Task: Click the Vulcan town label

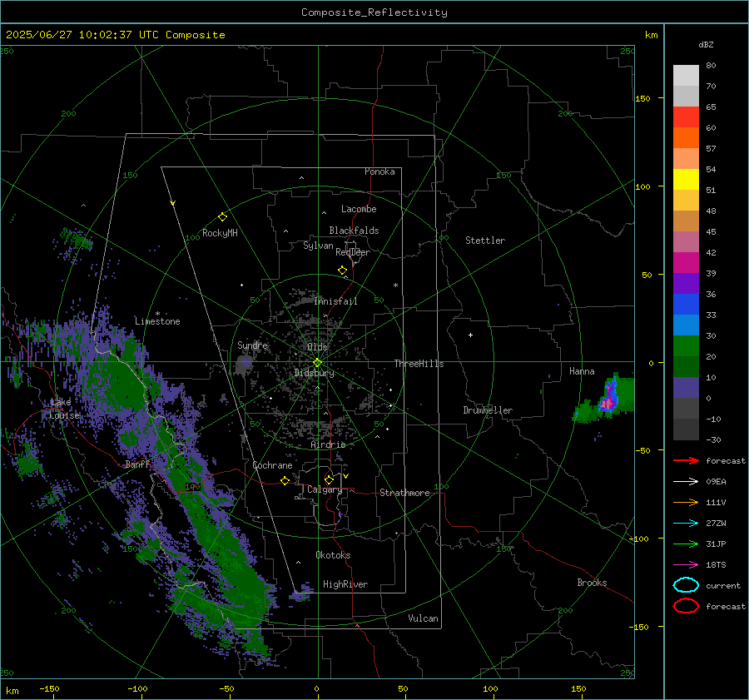Action: coord(423,618)
